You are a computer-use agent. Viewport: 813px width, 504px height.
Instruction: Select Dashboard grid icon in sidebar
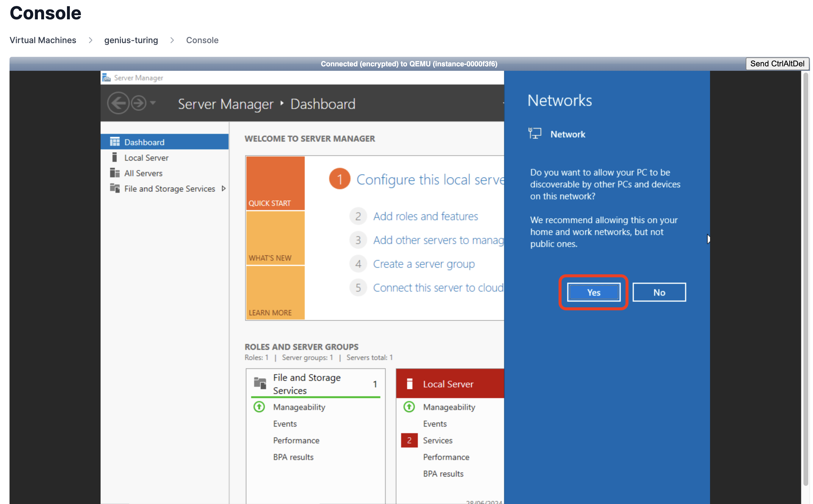[x=115, y=142]
